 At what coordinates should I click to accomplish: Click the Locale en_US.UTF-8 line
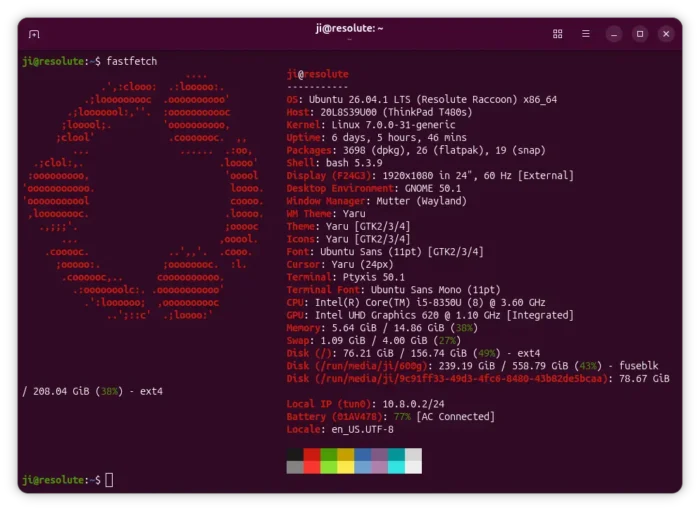pos(340,429)
